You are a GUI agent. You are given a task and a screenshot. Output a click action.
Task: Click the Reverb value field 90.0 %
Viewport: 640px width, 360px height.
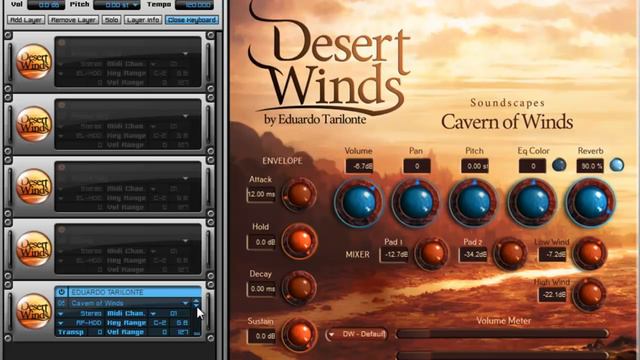(x=590, y=166)
